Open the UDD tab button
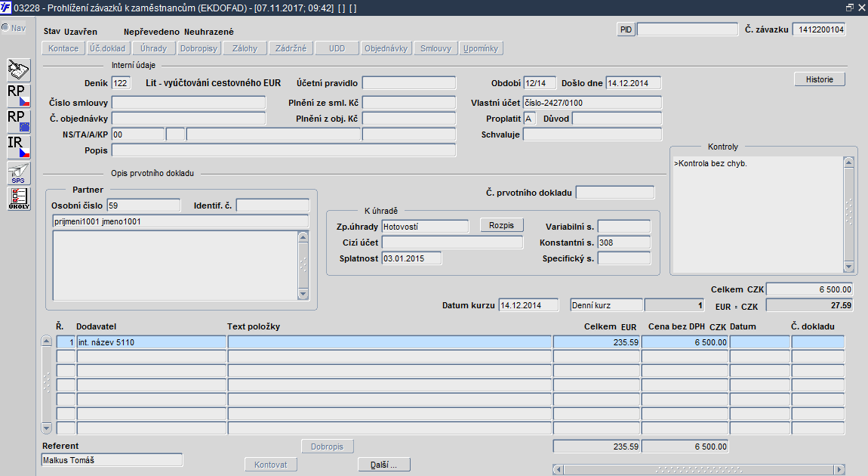This screenshot has width=868, height=476. click(x=337, y=48)
